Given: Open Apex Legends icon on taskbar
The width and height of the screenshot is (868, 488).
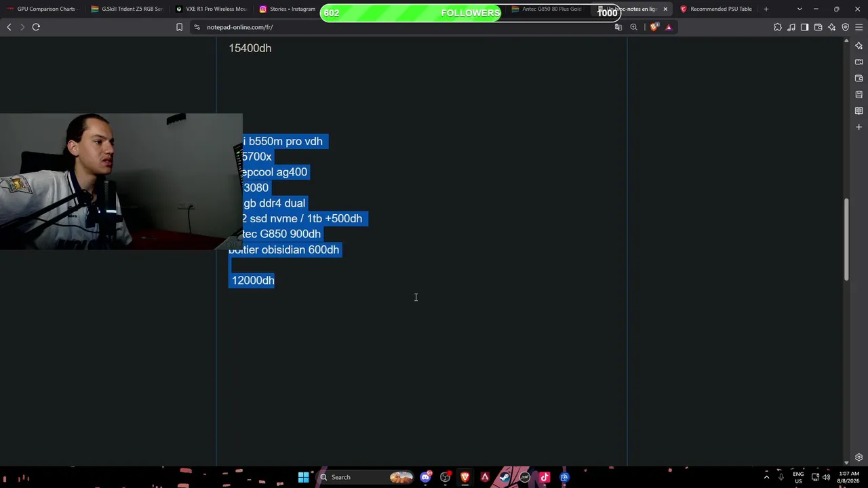Looking at the screenshot, I should tap(485, 477).
